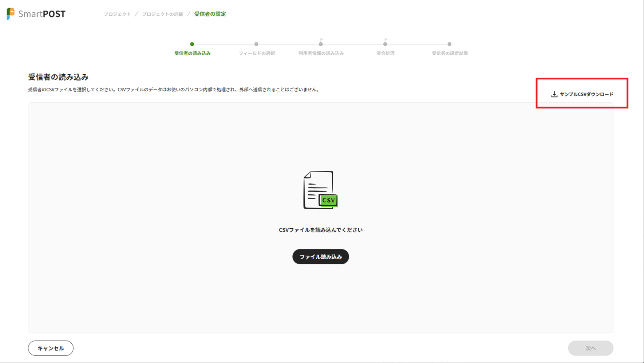The height and width of the screenshot is (363, 644).
Task: Click the green step dot for 受信者の読み込み
Action: [192, 44]
